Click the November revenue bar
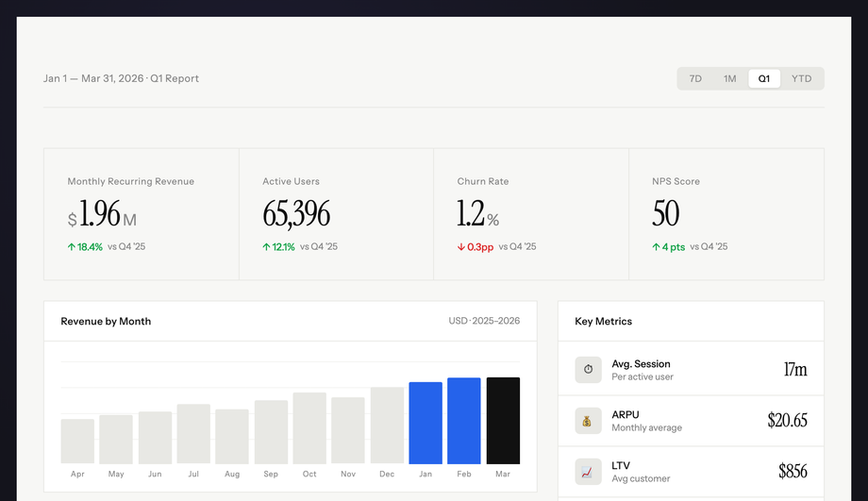The width and height of the screenshot is (868, 501). (347, 430)
